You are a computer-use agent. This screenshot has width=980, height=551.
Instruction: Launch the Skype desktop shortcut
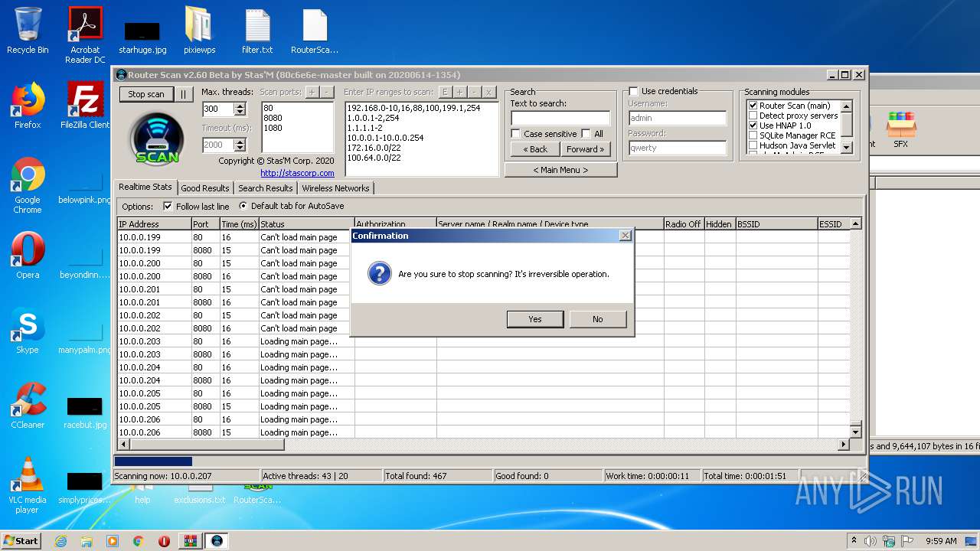[28, 331]
